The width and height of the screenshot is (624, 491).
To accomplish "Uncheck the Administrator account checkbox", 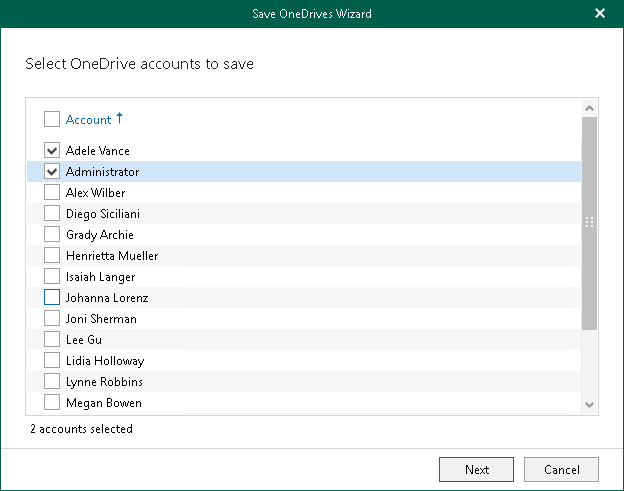I will click(x=52, y=172).
